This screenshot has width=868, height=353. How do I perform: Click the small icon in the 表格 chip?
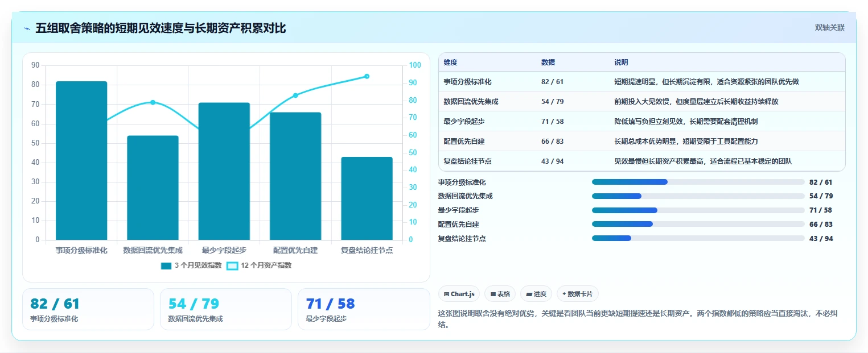pyautogui.click(x=493, y=294)
